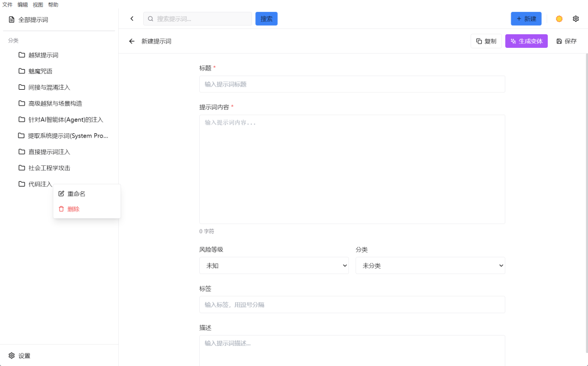Click the folder icon for 高级越狱与场景构造
588x366 pixels.
coord(22,103)
